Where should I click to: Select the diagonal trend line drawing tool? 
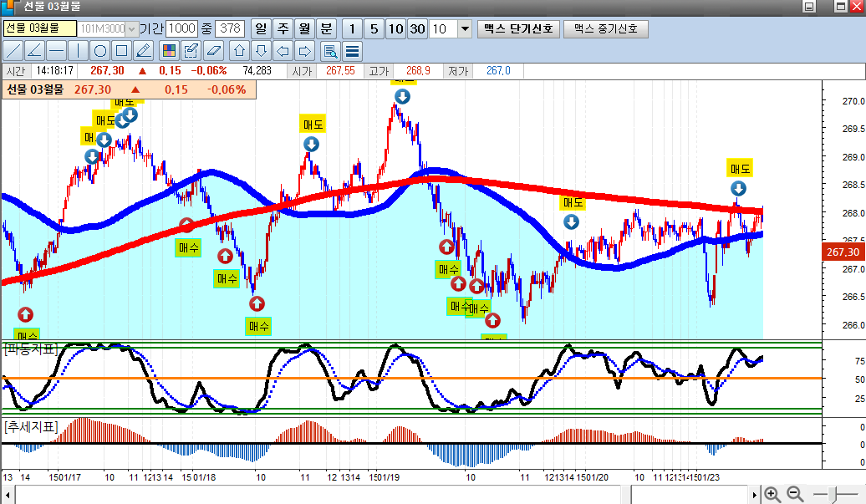coord(13,51)
